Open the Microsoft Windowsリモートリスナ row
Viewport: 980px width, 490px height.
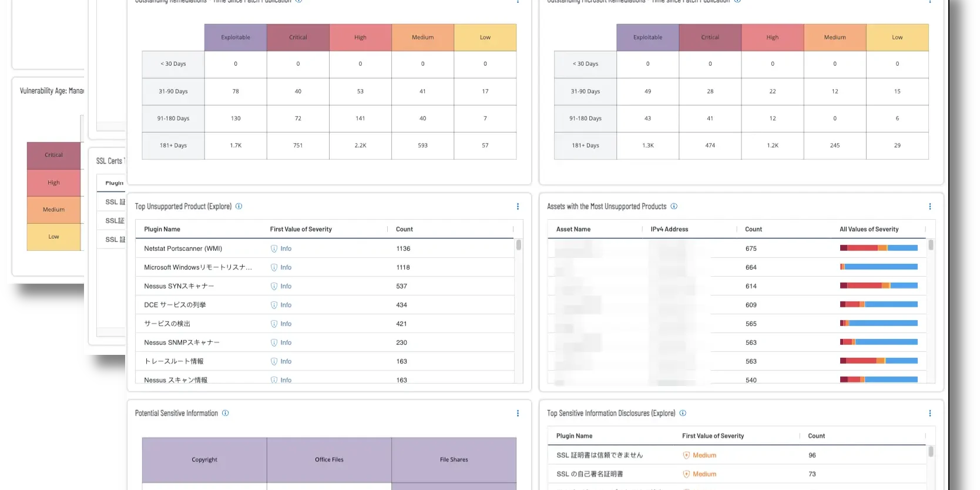click(325, 267)
